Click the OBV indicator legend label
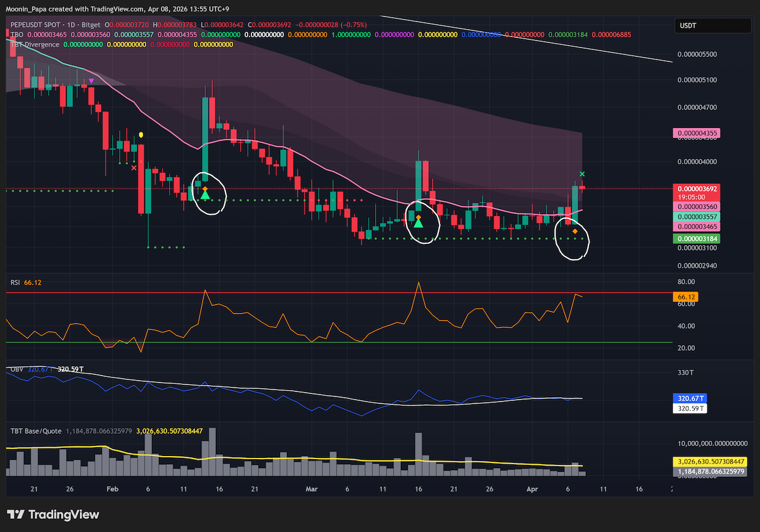The image size is (760, 532). (16, 369)
